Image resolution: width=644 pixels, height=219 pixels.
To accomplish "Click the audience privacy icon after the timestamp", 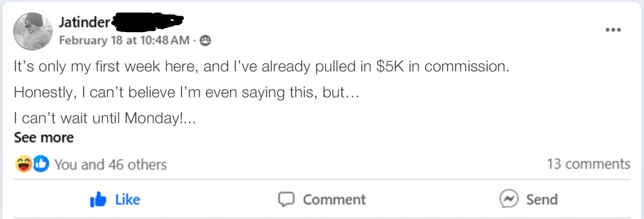I will 206,40.
